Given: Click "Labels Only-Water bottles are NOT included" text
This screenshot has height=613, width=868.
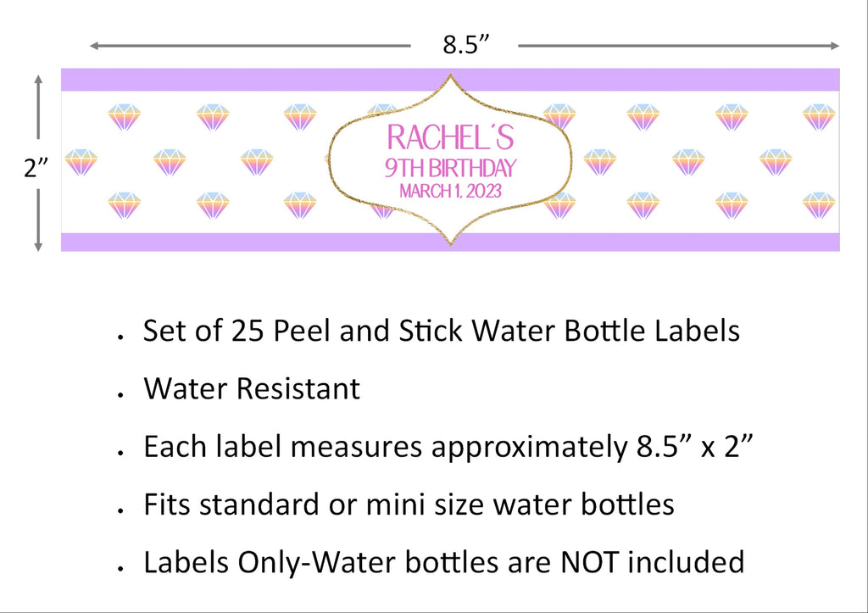Looking at the screenshot, I should [443, 562].
